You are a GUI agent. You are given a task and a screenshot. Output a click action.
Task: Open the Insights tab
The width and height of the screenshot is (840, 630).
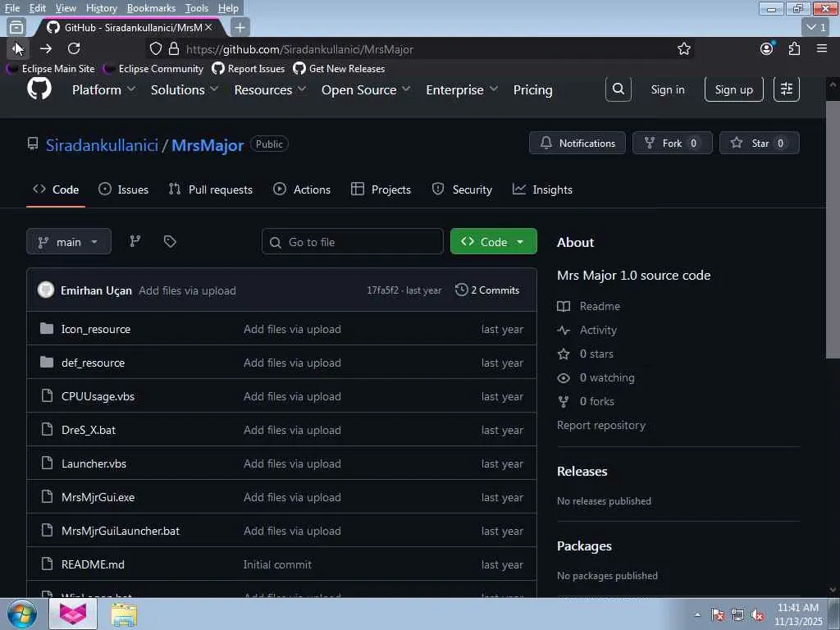click(x=542, y=189)
